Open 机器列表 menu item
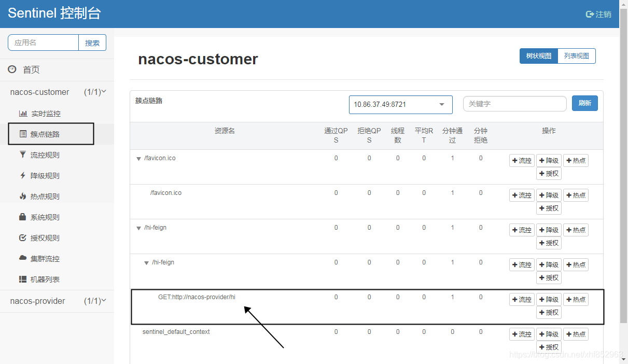Screen dimensions: 628x364 39,279
